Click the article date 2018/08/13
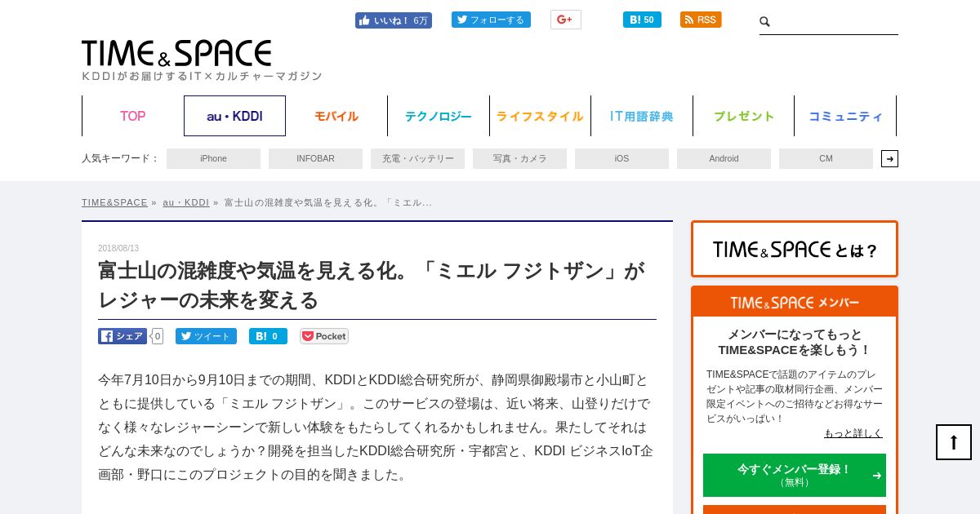 [x=118, y=248]
